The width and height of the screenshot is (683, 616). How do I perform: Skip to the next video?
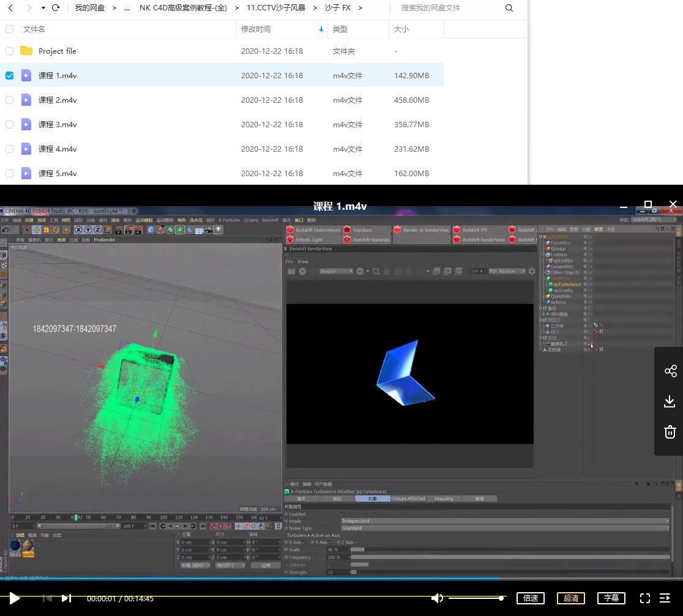point(67,598)
